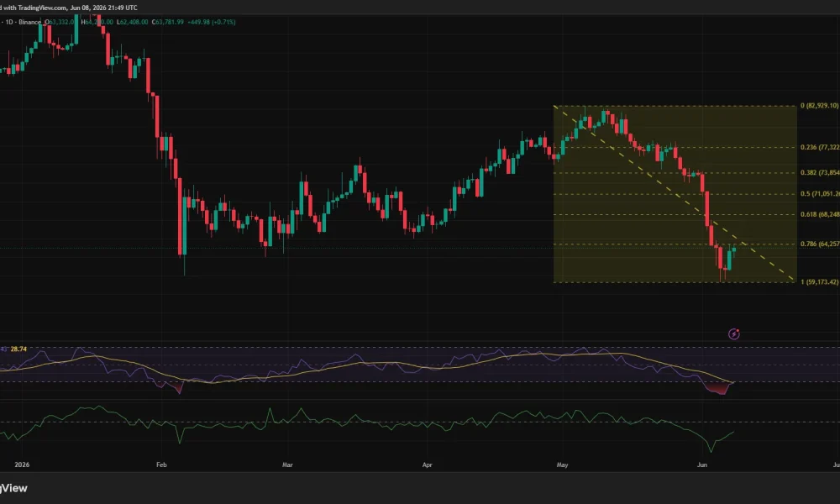Image resolution: width=840 pixels, height=504 pixels.
Task: Click the May label on time axis
Action: pyautogui.click(x=562, y=465)
